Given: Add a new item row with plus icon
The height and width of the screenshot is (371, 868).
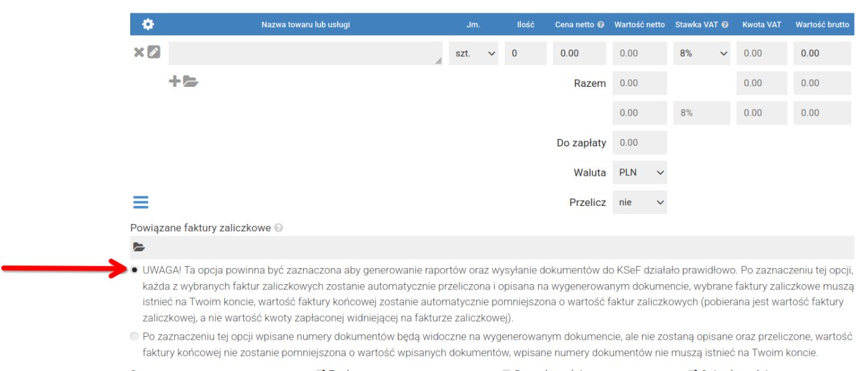Looking at the screenshot, I should pyautogui.click(x=174, y=82).
